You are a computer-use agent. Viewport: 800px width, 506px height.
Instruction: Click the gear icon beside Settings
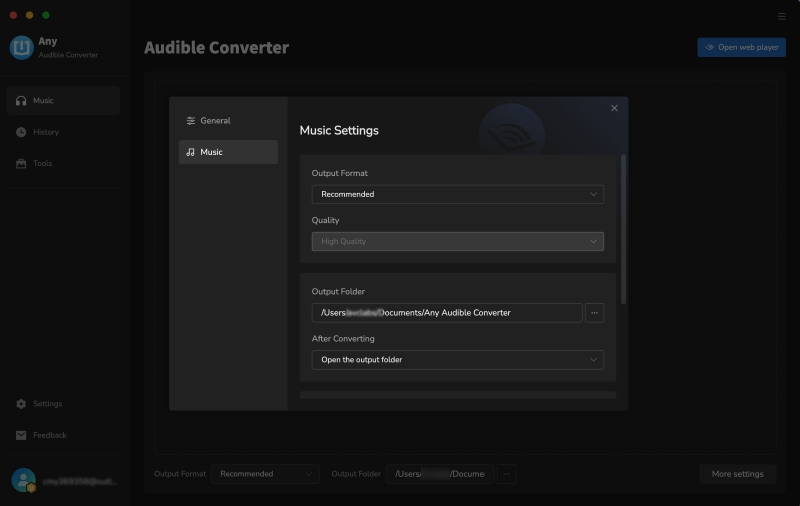click(x=21, y=403)
